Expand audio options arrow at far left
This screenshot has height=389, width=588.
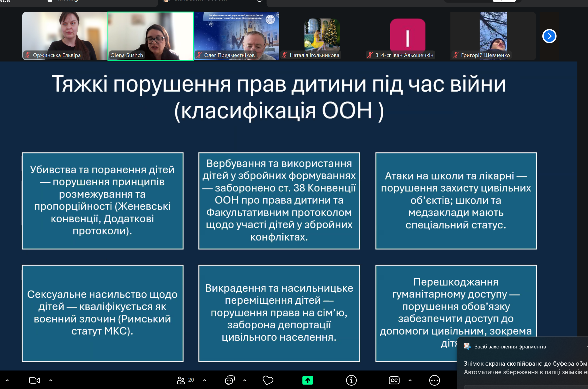pyautogui.click(x=7, y=380)
